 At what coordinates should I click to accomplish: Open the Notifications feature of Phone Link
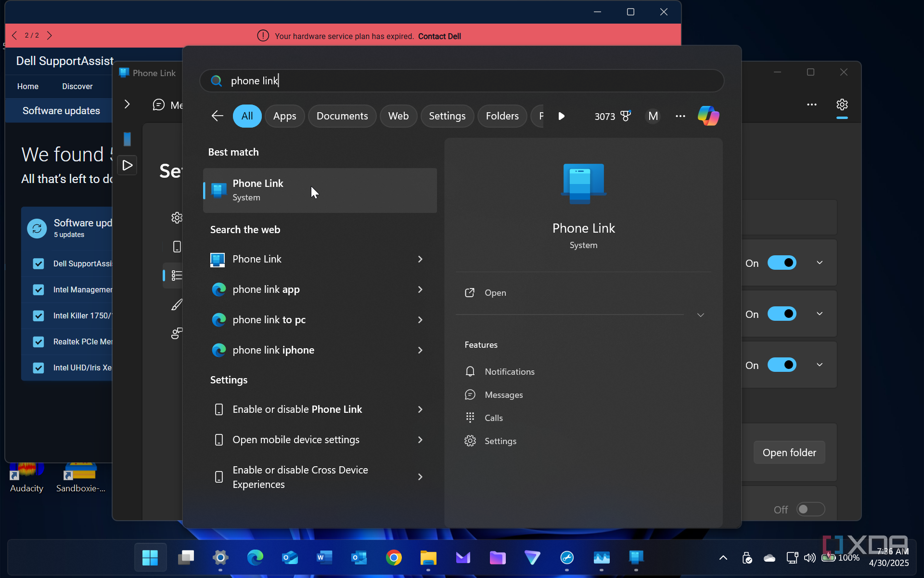click(x=509, y=371)
